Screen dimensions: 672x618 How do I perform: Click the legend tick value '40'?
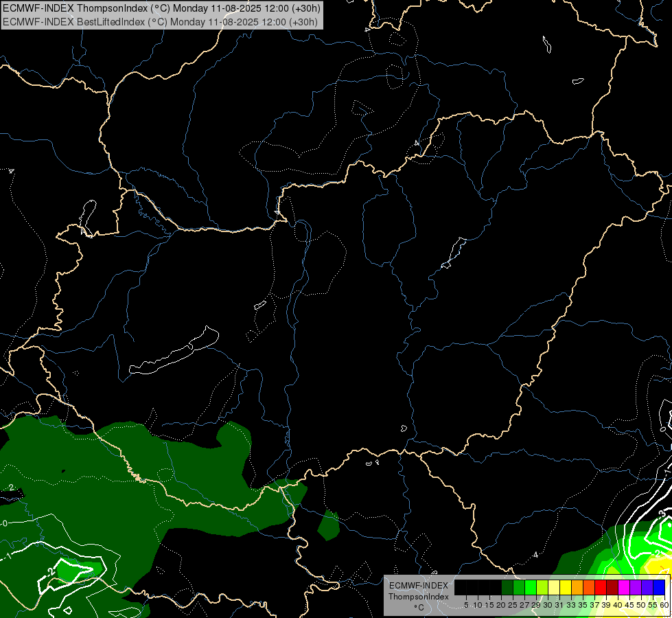tap(618, 605)
